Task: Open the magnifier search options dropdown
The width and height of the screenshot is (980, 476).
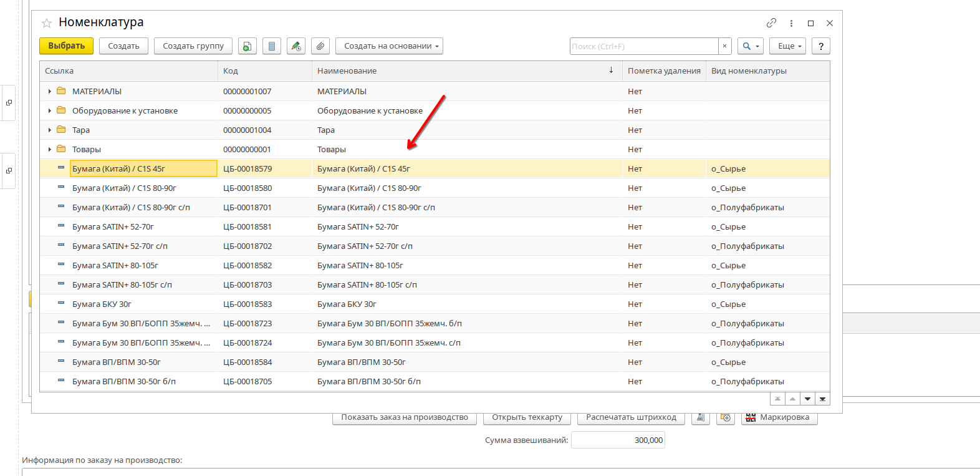Action: point(750,46)
